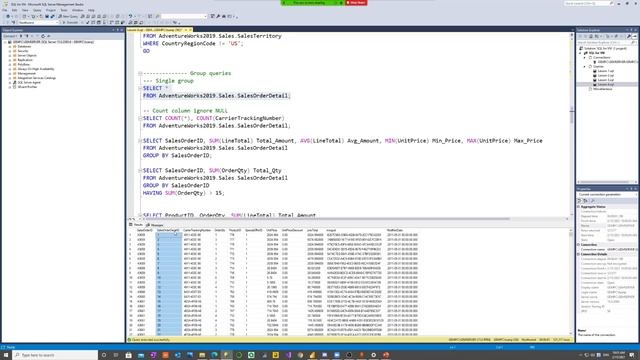Open Mail app from the taskbar

pos(141,355)
